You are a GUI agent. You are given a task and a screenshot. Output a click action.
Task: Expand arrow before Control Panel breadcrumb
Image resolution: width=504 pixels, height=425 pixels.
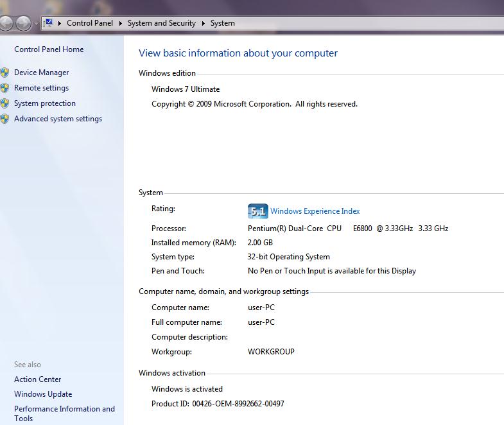pos(60,23)
